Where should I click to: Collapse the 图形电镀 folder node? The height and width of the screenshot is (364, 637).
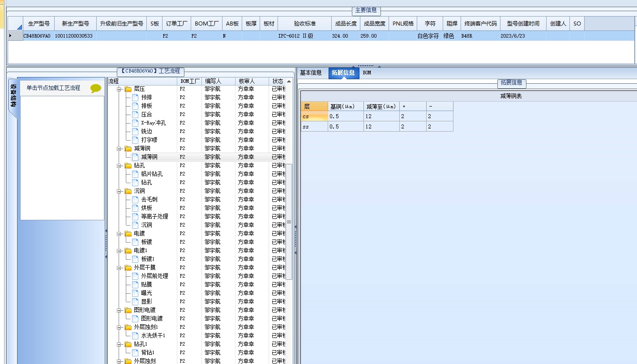(120, 310)
